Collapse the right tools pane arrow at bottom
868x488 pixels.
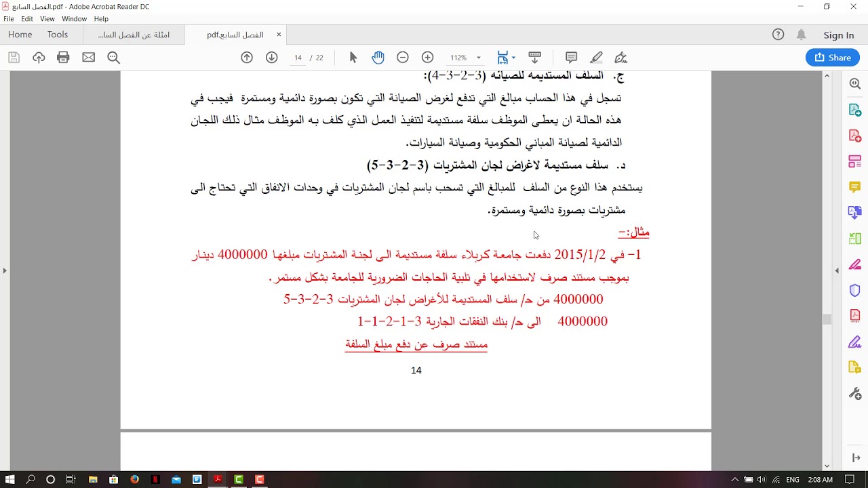854,458
